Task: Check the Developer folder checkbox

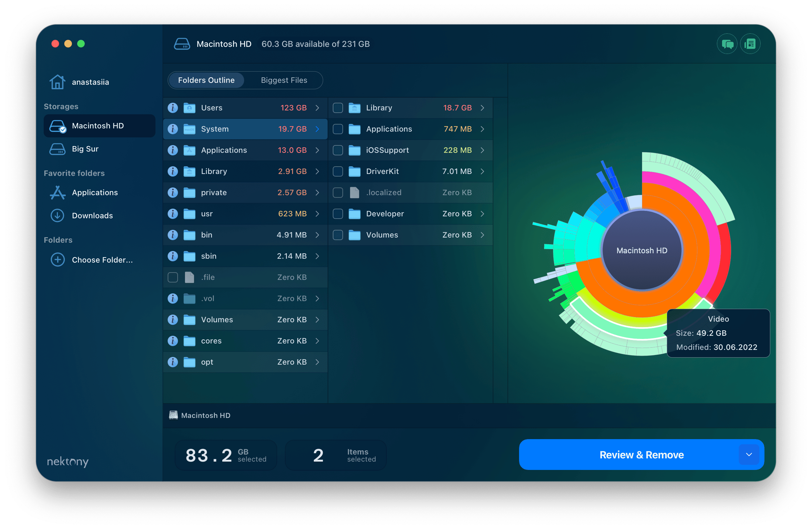Action: click(x=338, y=214)
